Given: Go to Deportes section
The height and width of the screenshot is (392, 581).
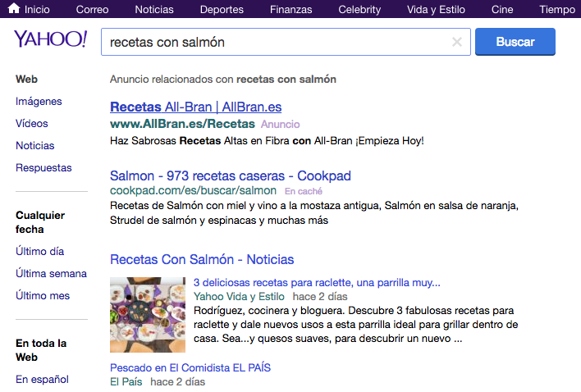Looking at the screenshot, I should pos(222,10).
